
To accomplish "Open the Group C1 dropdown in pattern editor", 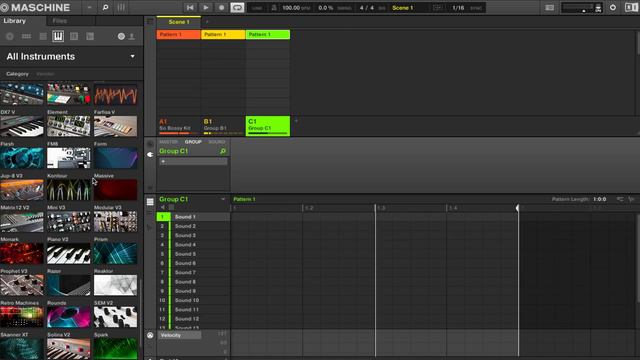I will (223, 199).
